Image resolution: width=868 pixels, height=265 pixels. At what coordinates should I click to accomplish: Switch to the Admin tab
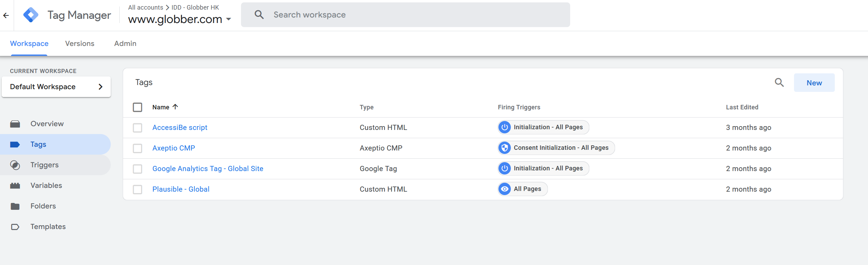click(125, 44)
